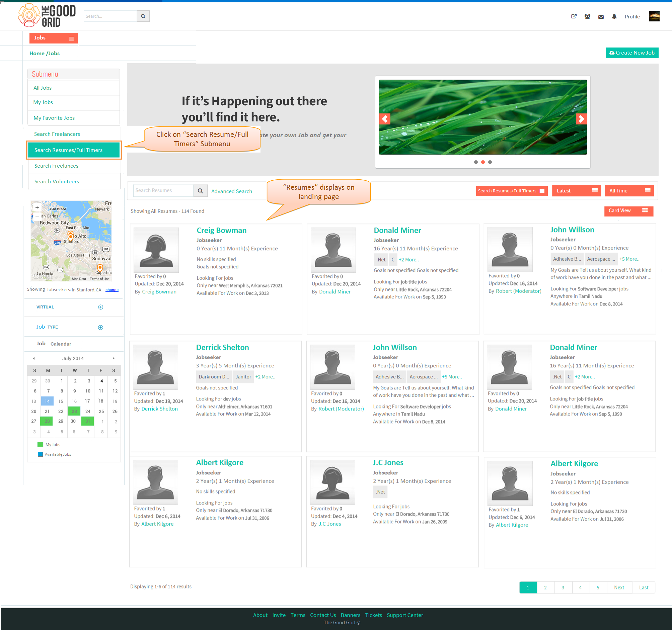Click Home in the breadcrumb

pos(37,54)
